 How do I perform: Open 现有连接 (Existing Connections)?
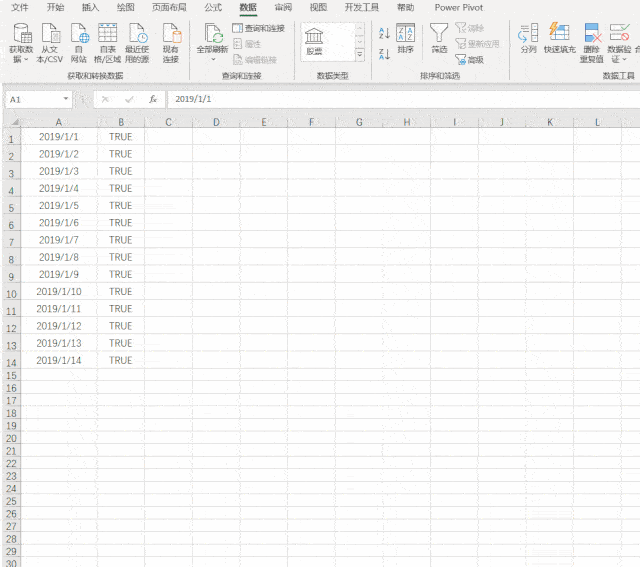click(x=171, y=43)
